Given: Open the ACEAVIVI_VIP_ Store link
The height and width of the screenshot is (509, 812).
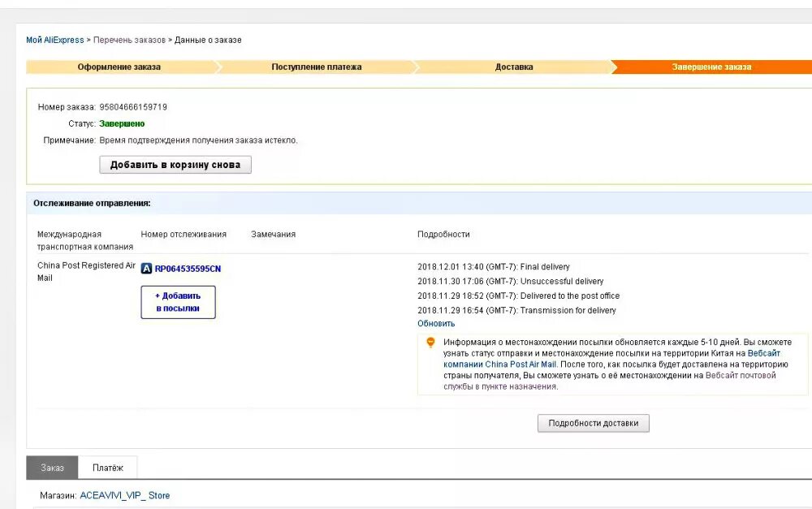Looking at the screenshot, I should pyautogui.click(x=125, y=495).
